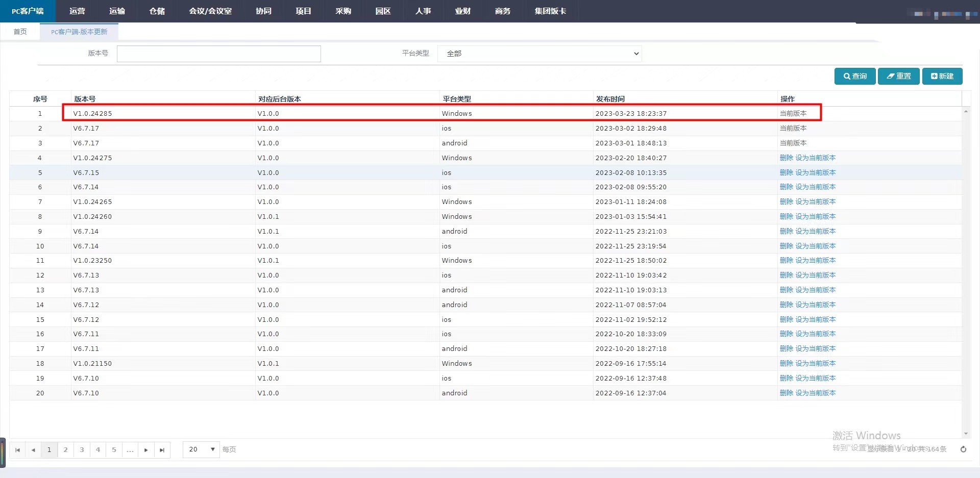Screen dimensions: 980x478
Task: Open the 采购 menu
Action: 343,11
